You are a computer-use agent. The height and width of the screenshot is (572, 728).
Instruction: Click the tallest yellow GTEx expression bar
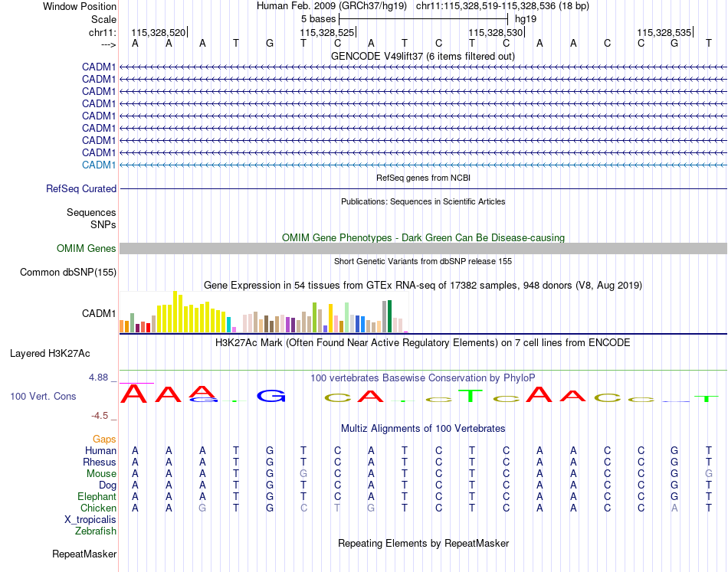175,312
